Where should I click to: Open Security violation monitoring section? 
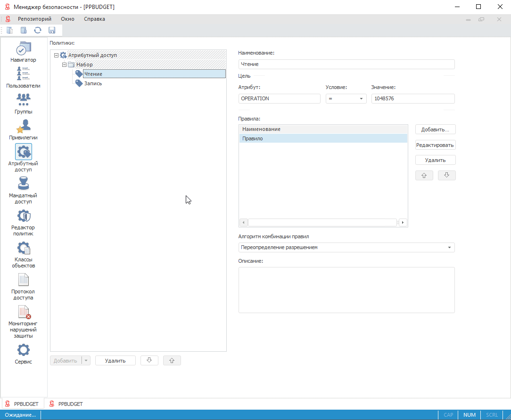24,312
